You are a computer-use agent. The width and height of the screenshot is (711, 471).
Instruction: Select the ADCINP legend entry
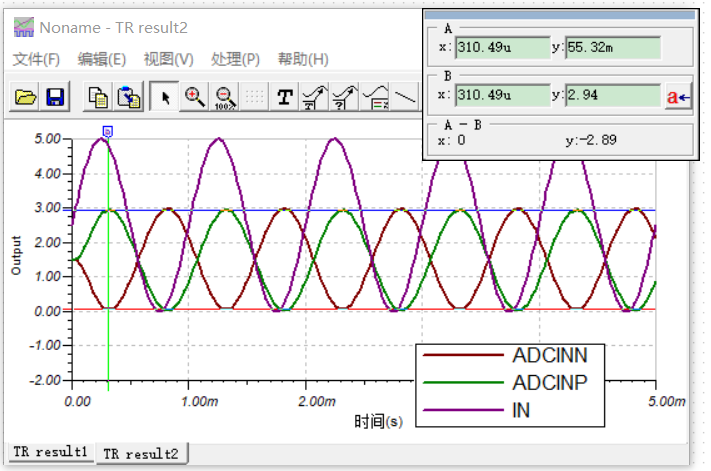click(506, 383)
